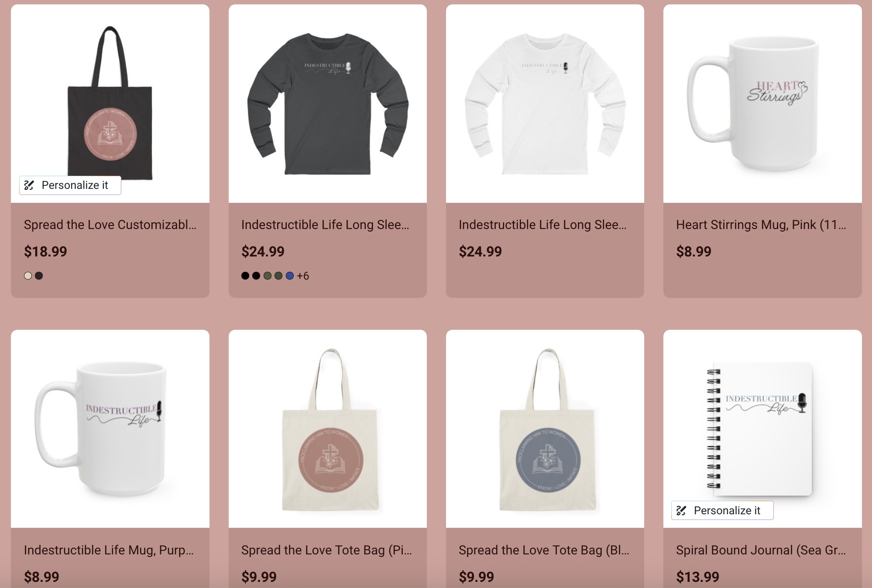
Task: Open the pink logo tote bag image
Action: point(328,429)
